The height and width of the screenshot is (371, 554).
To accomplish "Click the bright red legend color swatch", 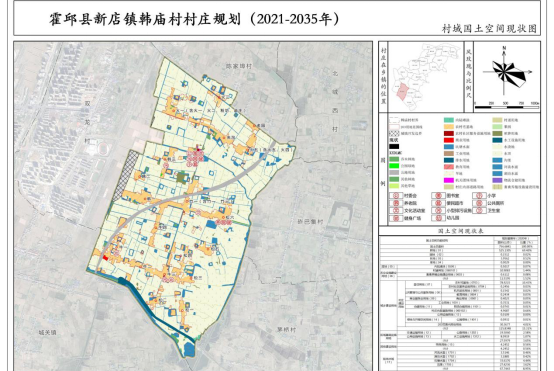I will pos(449,140).
